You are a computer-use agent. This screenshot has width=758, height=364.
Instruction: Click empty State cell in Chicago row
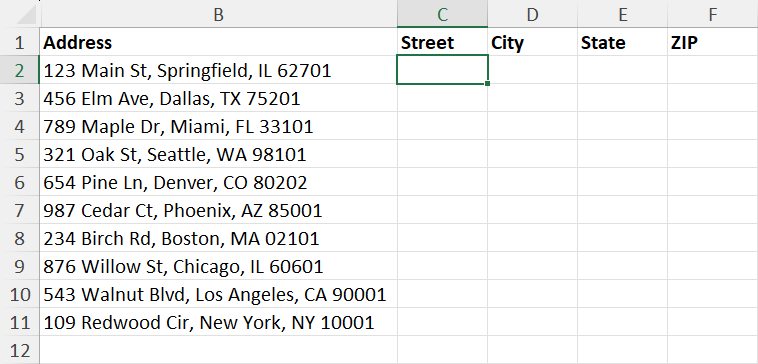tap(622, 267)
